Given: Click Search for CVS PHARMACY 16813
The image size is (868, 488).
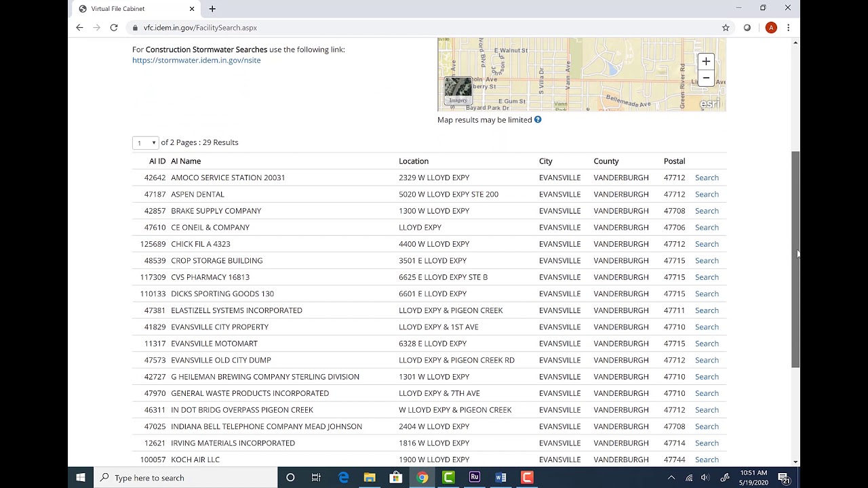Looking at the screenshot, I should 707,277.
